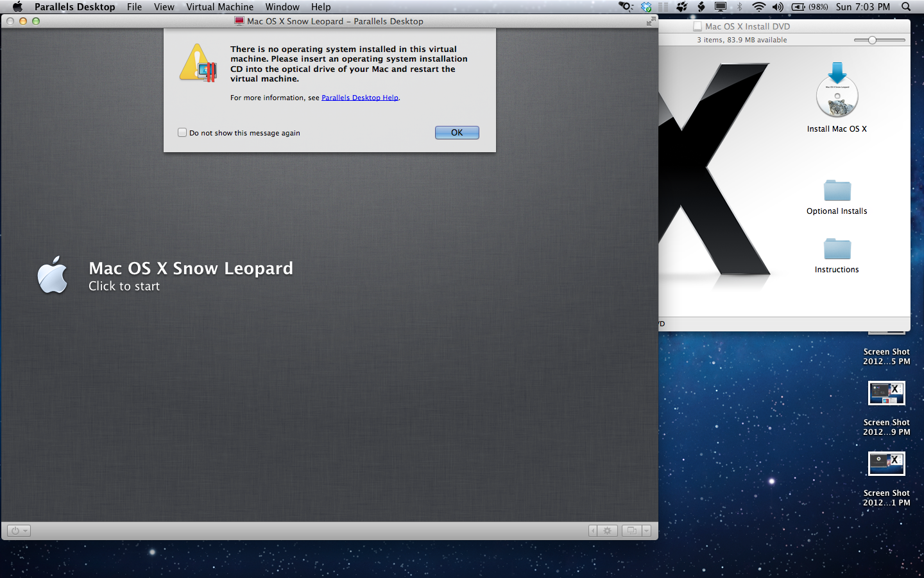Image resolution: width=924 pixels, height=578 pixels.
Task: Select the Optional Installs folder
Action: 837,191
